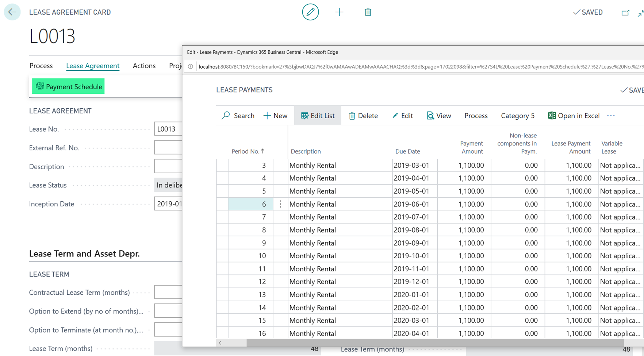644x356 pixels.
Task: Click the Lease No. input field
Action: coord(168,129)
